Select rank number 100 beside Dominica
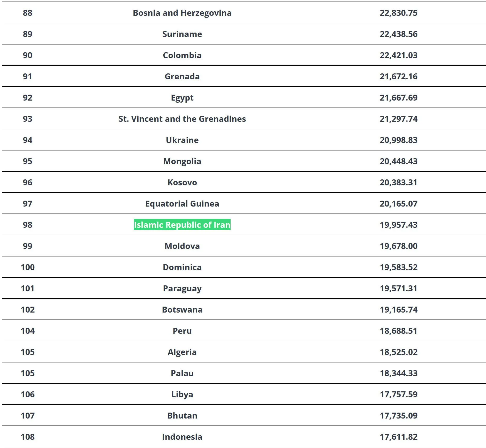This screenshot has width=486, height=448. [27, 267]
